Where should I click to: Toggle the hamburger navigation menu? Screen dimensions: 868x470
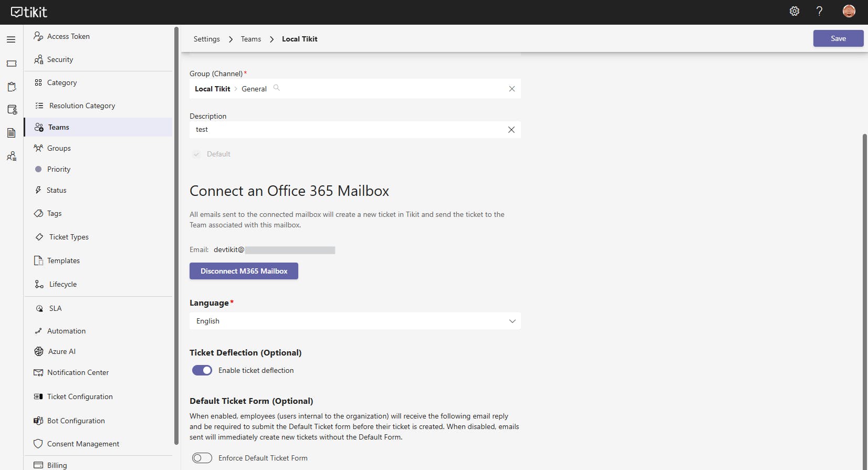(x=11, y=39)
